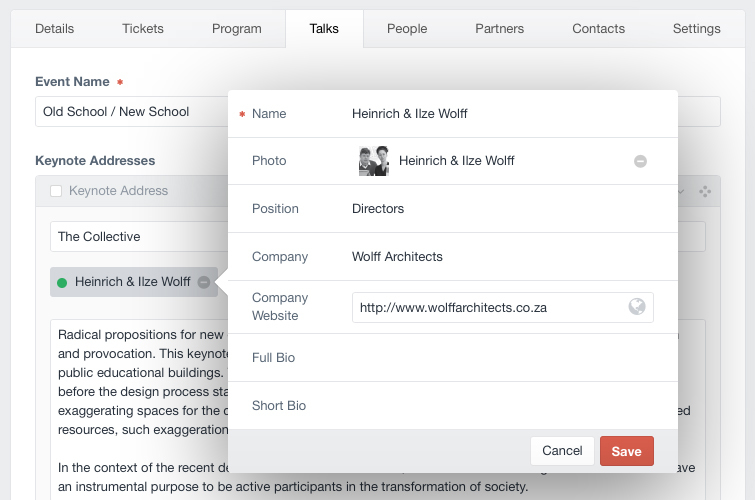Viewport: 755px width, 500px height.
Task: Open the Settings tab
Action: click(697, 29)
